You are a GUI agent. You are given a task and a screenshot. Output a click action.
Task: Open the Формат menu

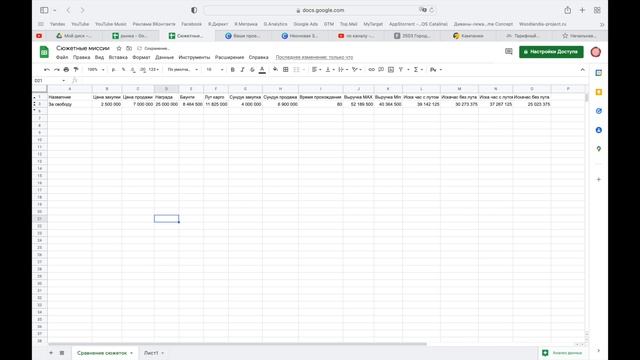[x=141, y=58]
